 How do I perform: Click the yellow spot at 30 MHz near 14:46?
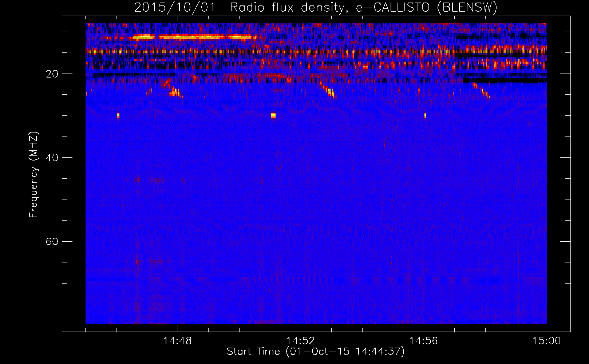pyautogui.click(x=118, y=115)
